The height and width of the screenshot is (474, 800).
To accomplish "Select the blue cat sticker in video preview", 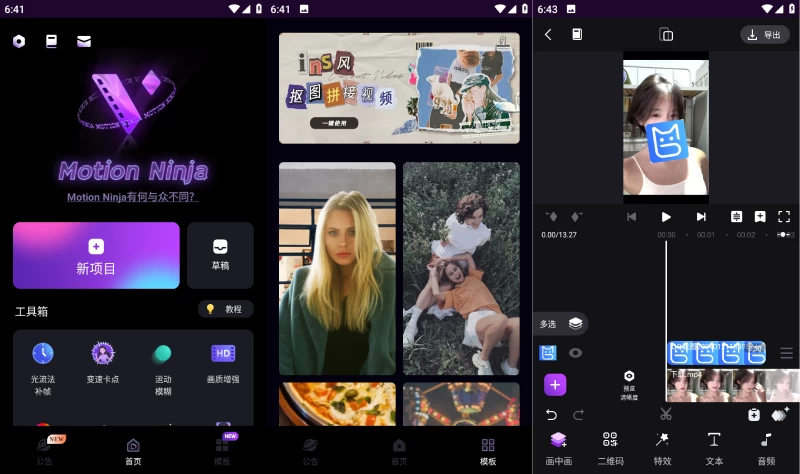I will point(667,141).
